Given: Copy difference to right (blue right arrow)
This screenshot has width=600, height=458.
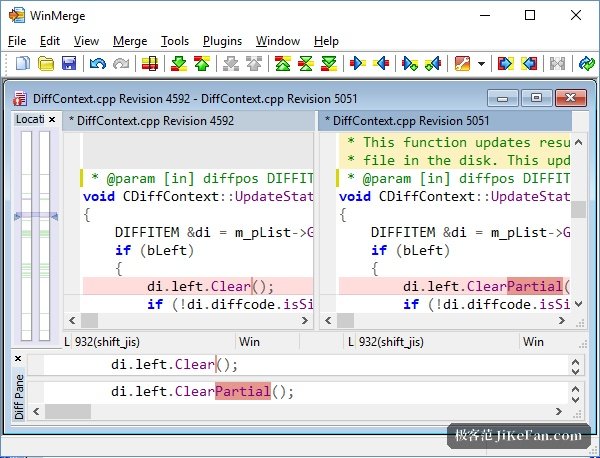Looking at the screenshot, I should 358,64.
